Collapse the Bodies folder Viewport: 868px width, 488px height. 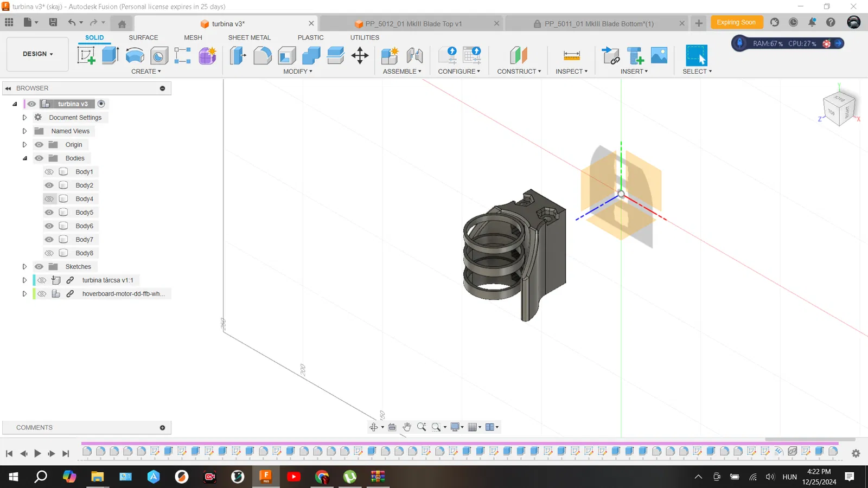24,158
